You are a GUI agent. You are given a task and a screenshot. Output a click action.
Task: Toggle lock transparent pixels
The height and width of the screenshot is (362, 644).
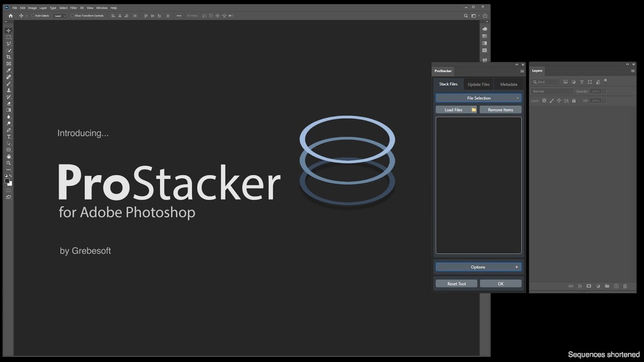click(544, 101)
